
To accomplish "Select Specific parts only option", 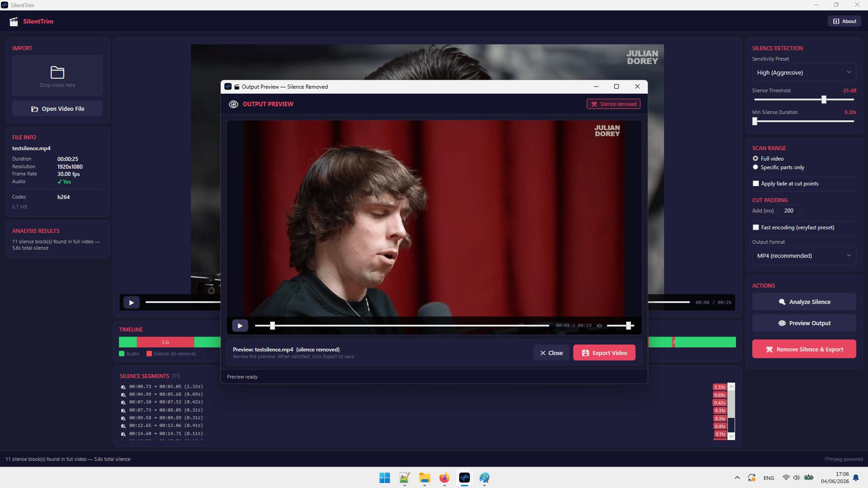I will [755, 167].
